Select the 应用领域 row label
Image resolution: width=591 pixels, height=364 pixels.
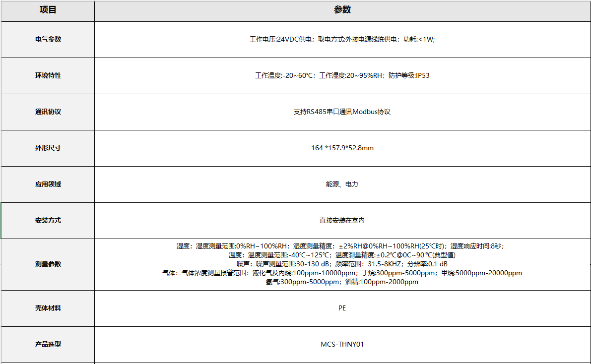coord(47,184)
